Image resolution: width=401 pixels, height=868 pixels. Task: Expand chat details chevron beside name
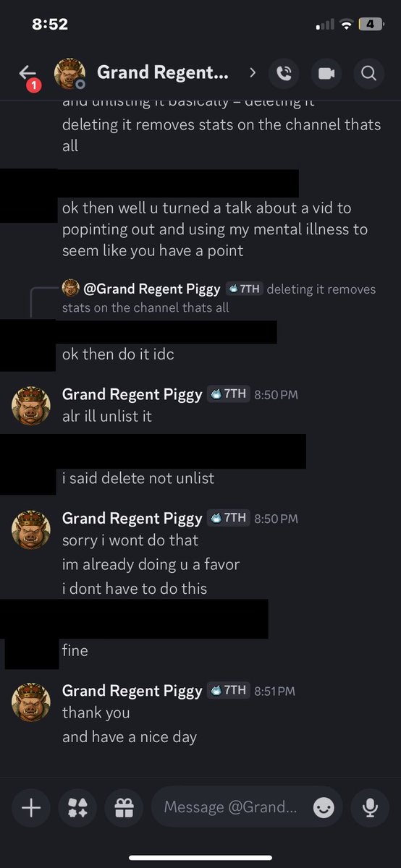click(x=253, y=72)
